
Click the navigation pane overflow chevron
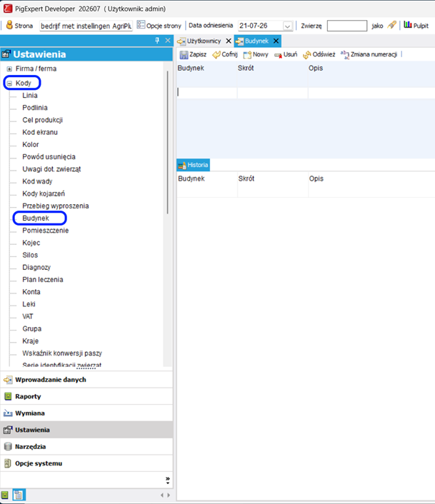[x=168, y=480]
